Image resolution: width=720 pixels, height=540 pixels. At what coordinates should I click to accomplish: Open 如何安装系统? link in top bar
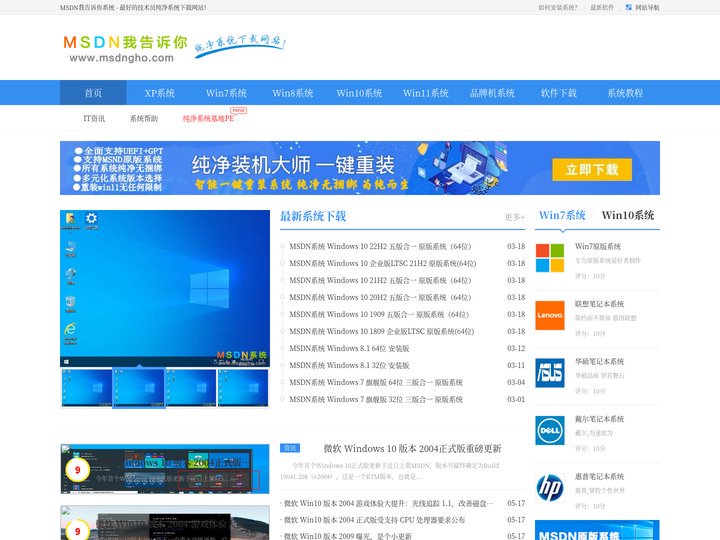[x=558, y=7]
